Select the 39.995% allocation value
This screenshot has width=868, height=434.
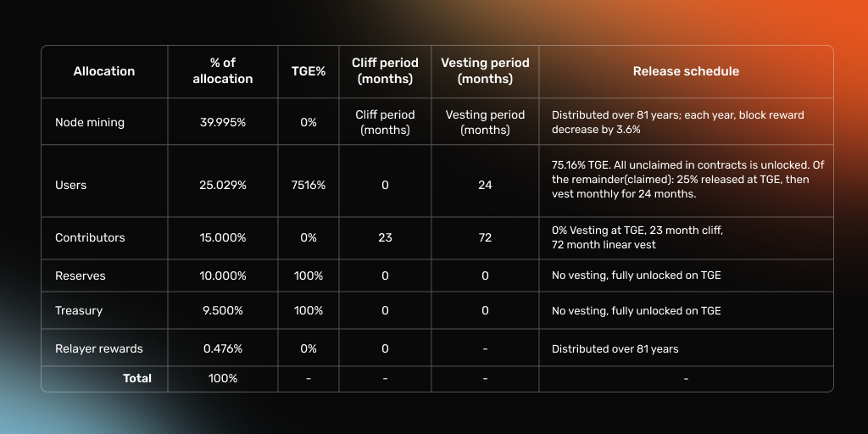pyautogui.click(x=222, y=122)
